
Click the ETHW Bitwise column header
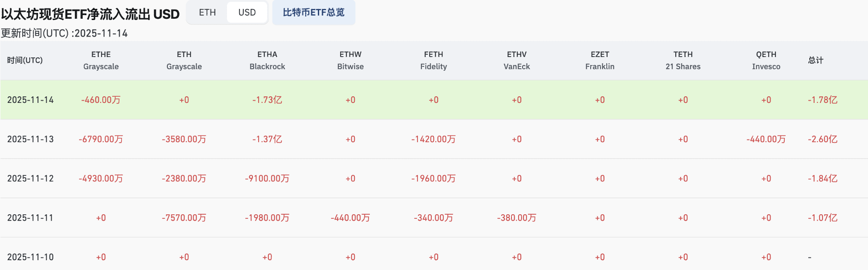(x=351, y=60)
